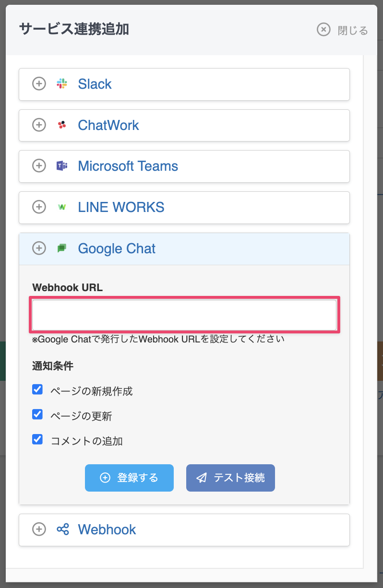Click the ページの更新 label
This screenshot has height=588, width=383.
click(81, 416)
